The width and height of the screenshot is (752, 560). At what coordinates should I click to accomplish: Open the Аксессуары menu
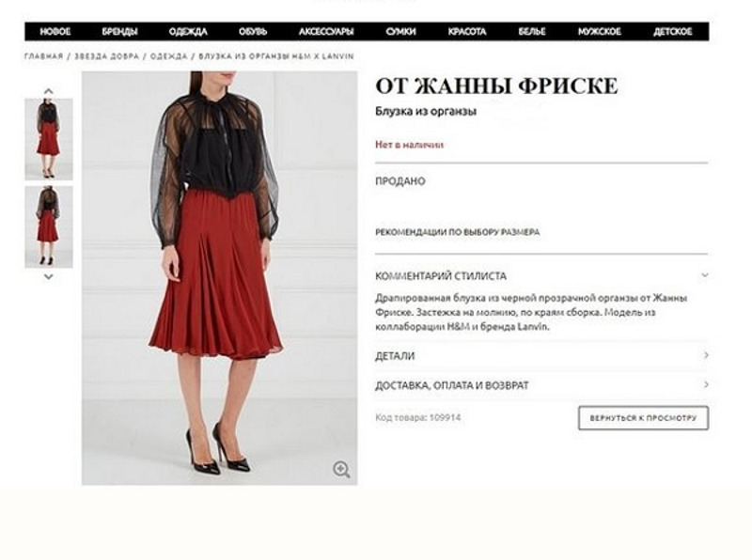tap(326, 32)
